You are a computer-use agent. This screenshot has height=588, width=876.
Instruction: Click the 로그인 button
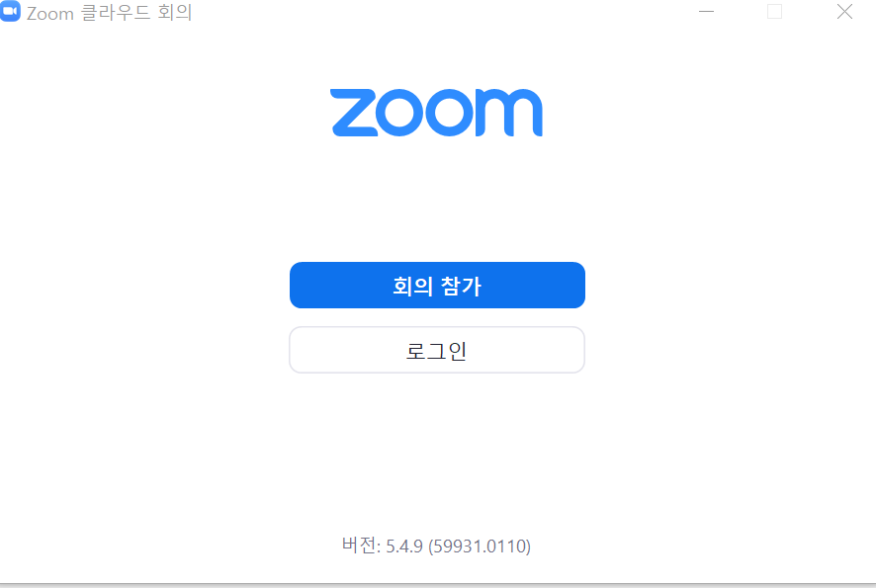(x=437, y=350)
